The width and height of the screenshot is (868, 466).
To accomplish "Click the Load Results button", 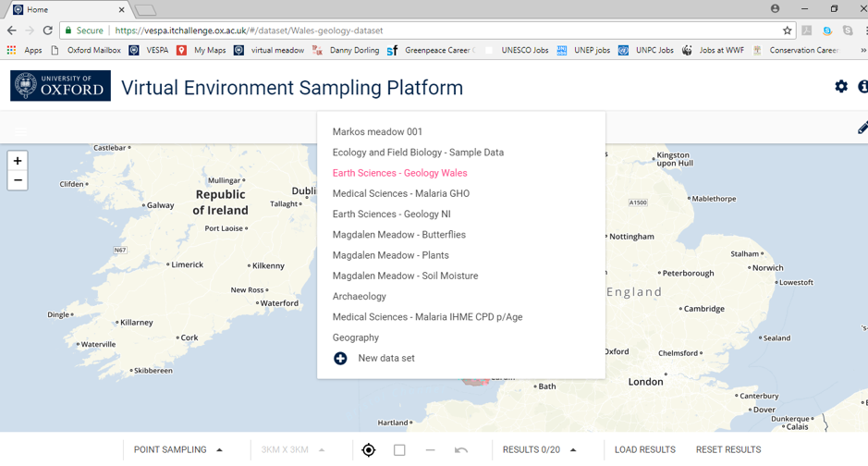I will [644, 450].
